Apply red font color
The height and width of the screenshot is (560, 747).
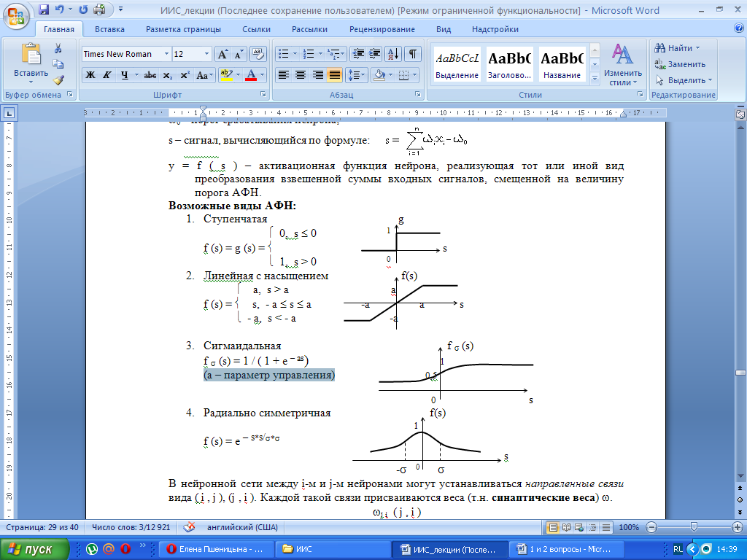tap(251, 75)
